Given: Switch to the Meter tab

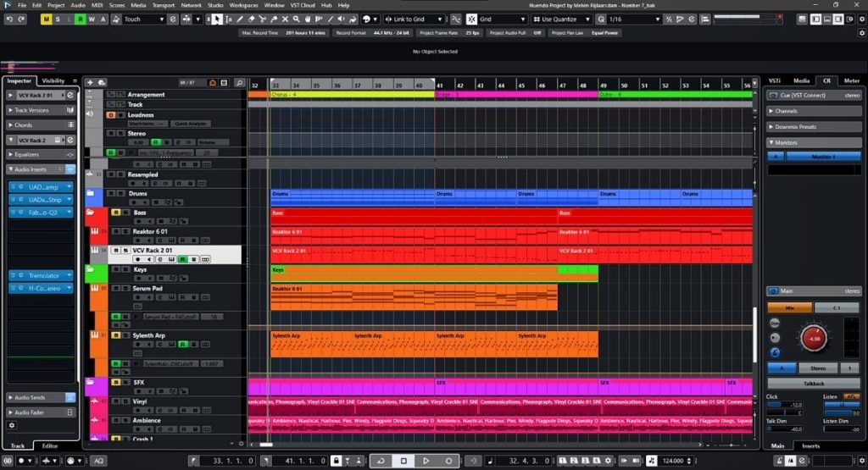Looking at the screenshot, I should point(851,80).
